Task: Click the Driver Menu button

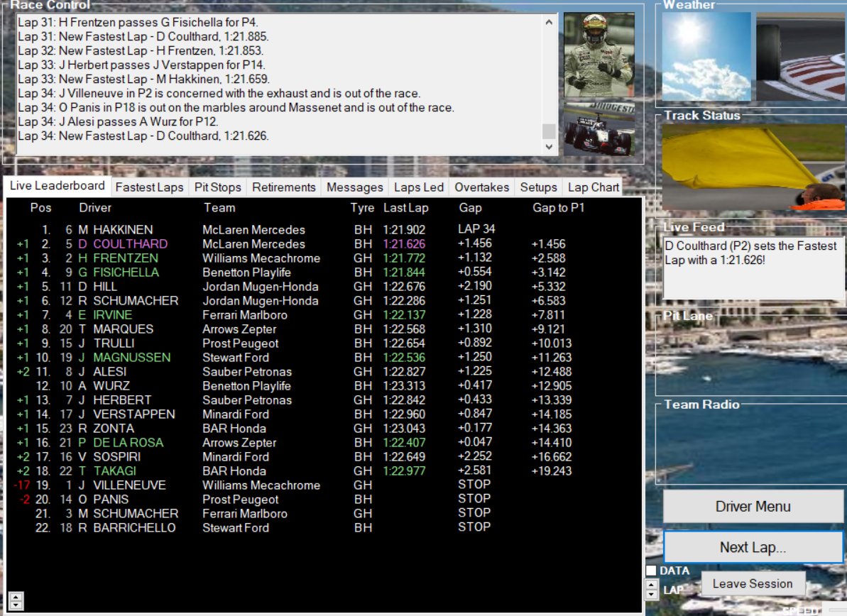Action: click(753, 507)
